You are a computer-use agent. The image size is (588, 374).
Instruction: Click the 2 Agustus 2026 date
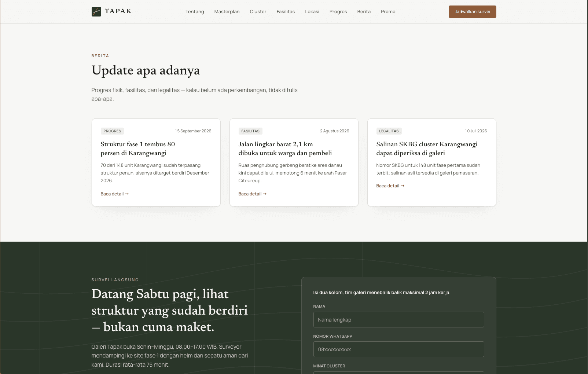pos(335,131)
